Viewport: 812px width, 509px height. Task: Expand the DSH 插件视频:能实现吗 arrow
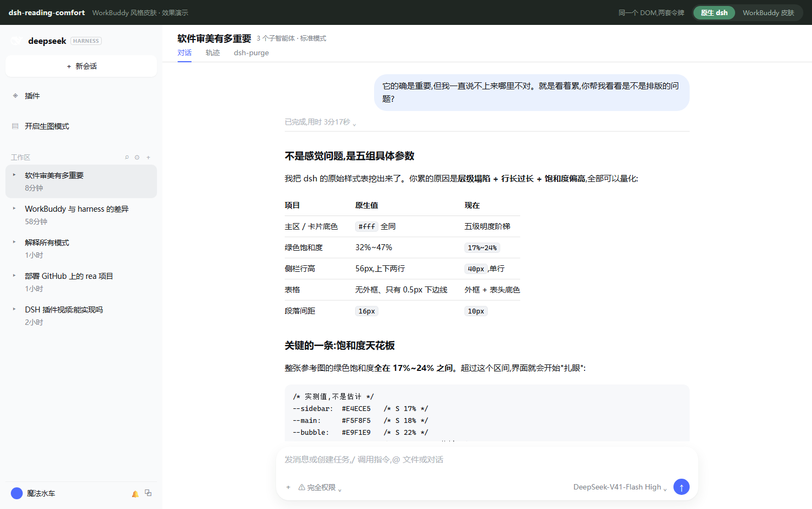[x=14, y=309]
